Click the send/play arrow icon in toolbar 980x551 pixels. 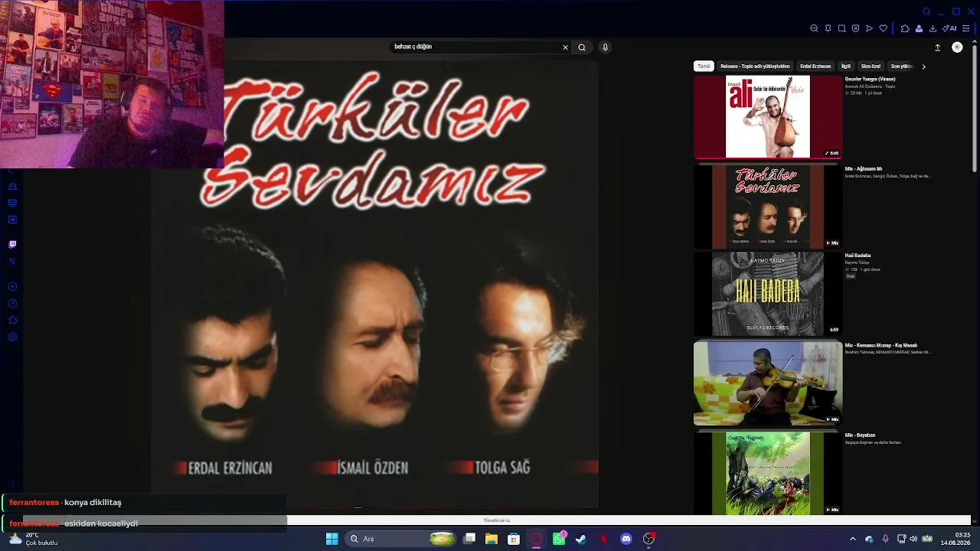tap(869, 28)
